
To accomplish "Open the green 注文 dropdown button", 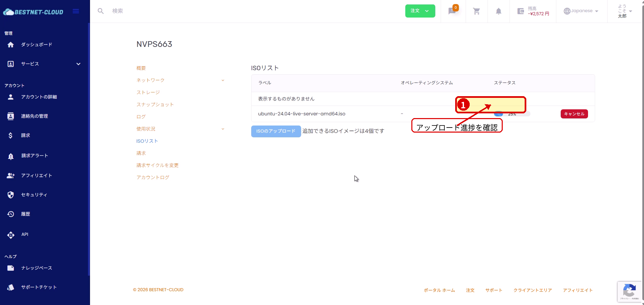I will [x=420, y=11].
